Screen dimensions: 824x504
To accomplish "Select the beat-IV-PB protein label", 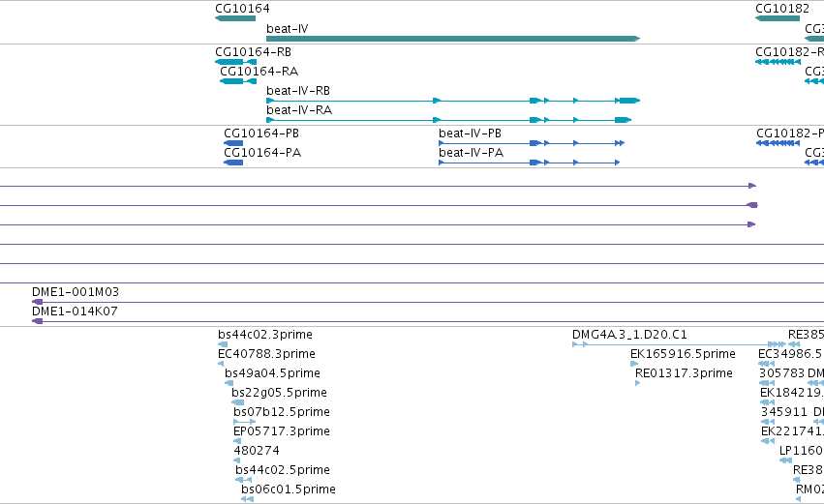I will click(x=470, y=133).
